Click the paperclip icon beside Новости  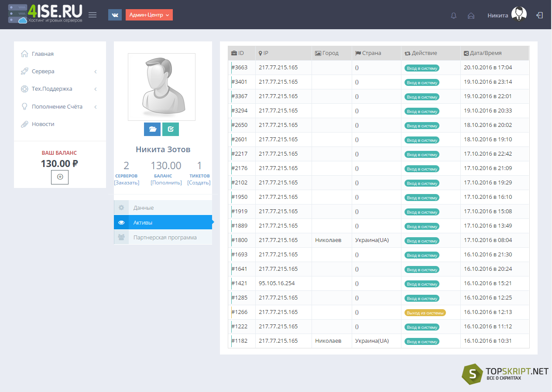click(x=24, y=124)
